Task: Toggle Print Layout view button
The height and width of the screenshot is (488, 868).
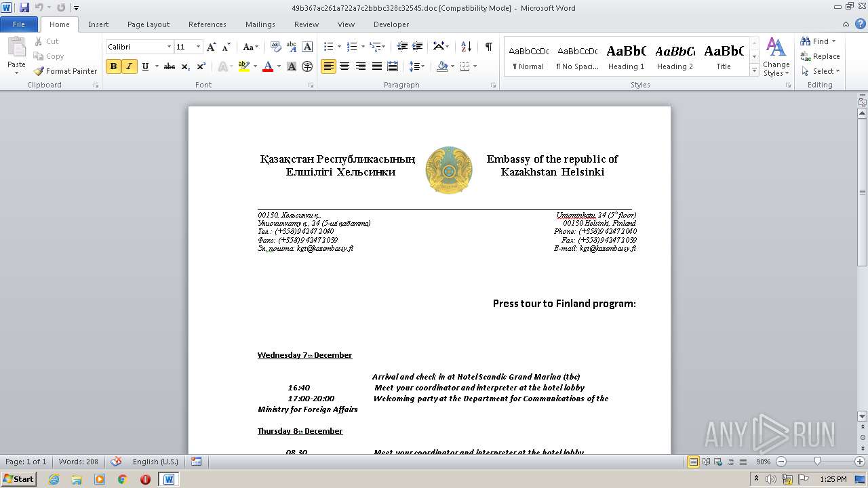Action: click(x=693, y=462)
